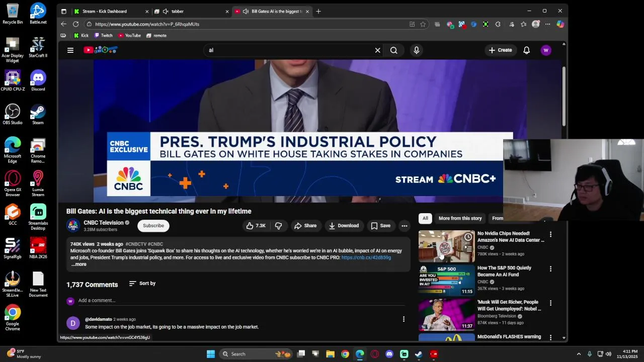Viewport: 644px width, 362px height.
Task: Open OBS Studio desktop icon
Action: (13, 114)
